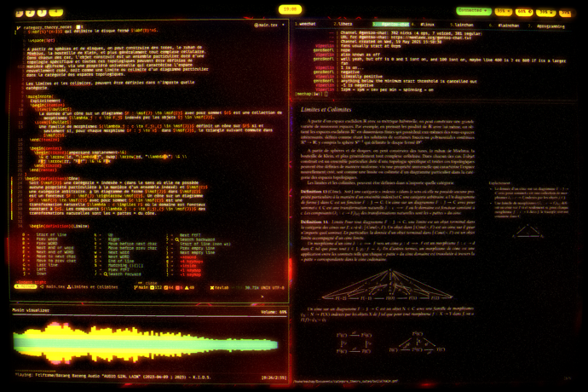Click the UTF-8 encoding label
588x392 pixels.
279,288
